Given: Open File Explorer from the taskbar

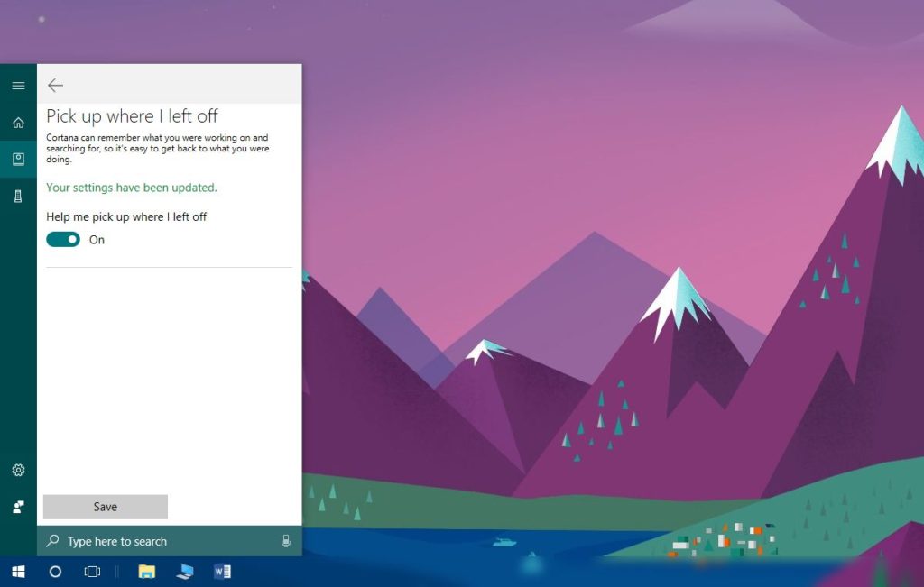Looking at the screenshot, I should [x=146, y=571].
